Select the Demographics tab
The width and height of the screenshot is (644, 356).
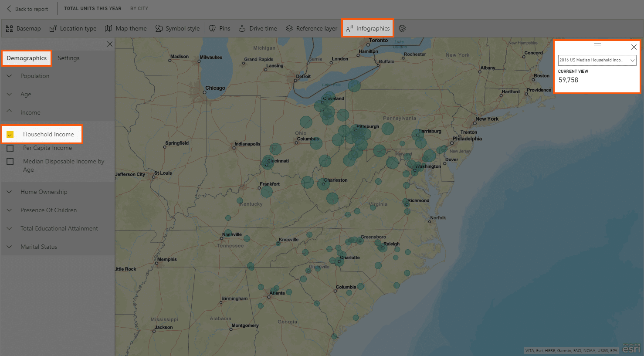(27, 58)
